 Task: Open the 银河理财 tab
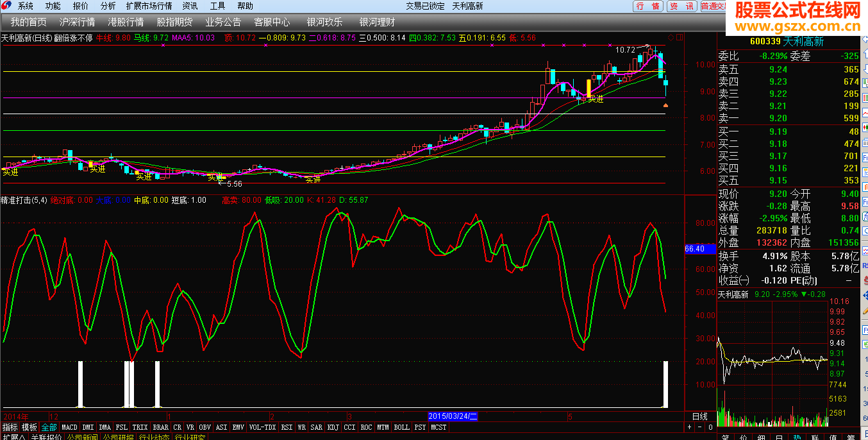point(378,22)
